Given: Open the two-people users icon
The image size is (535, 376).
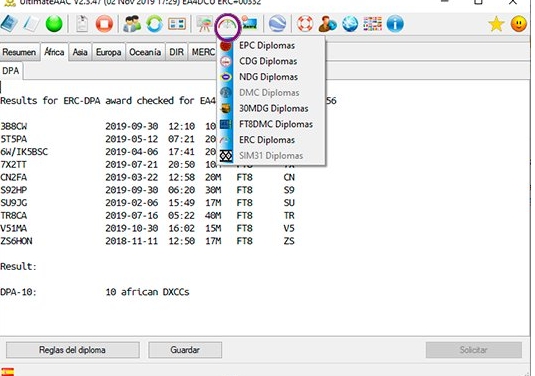Looking at the screenshot, I should pyautogui.click(x=132, y=24).
